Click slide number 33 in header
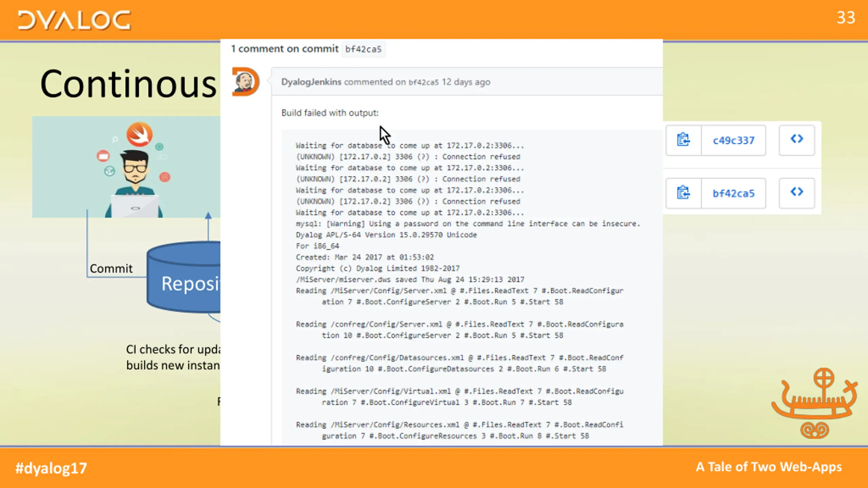This screenshot has height=488, width=868. click(x=846, y=18)
